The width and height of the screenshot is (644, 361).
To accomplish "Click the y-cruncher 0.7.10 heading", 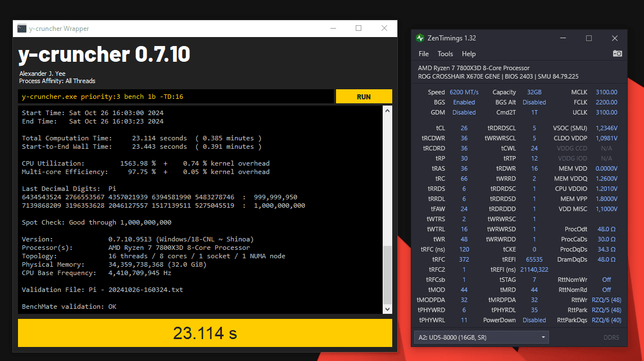I will tap(105, 54).
